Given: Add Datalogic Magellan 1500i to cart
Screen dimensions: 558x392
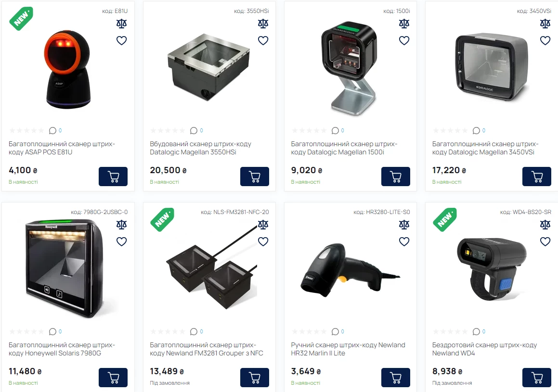Looking at the screenshot, I should 395,176.
